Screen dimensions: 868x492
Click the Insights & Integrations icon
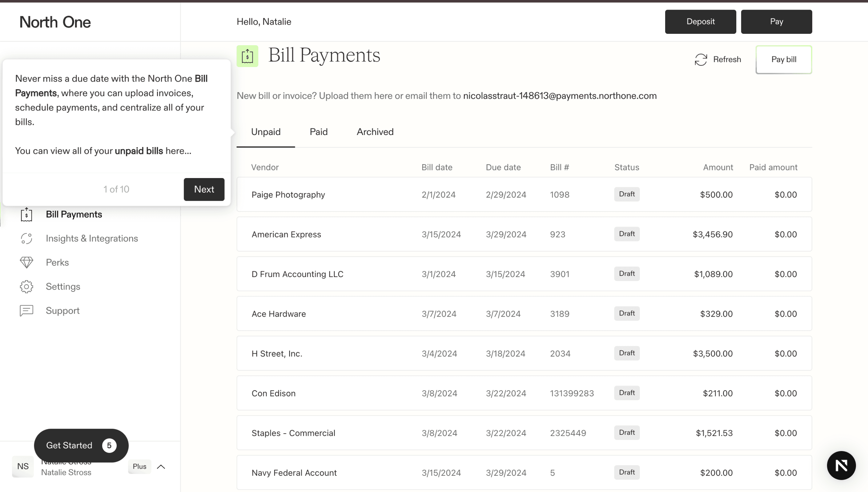click(x=26, y=239)
